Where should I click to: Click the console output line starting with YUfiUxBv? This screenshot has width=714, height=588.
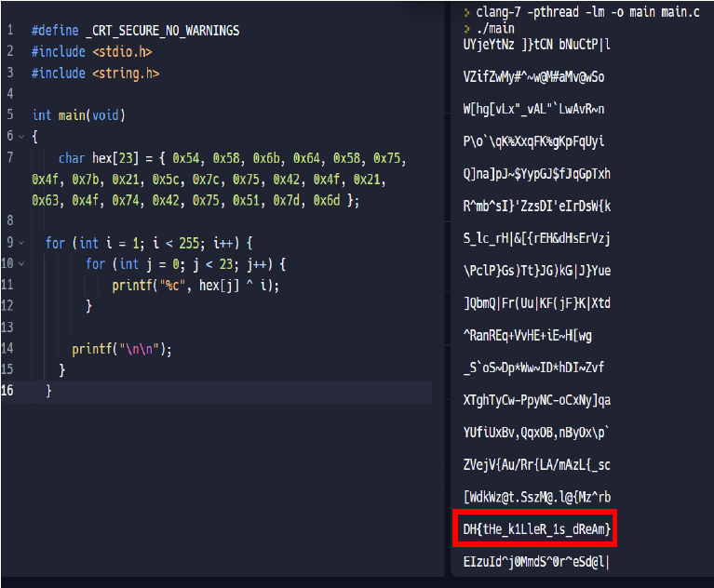tap(535, 433)
